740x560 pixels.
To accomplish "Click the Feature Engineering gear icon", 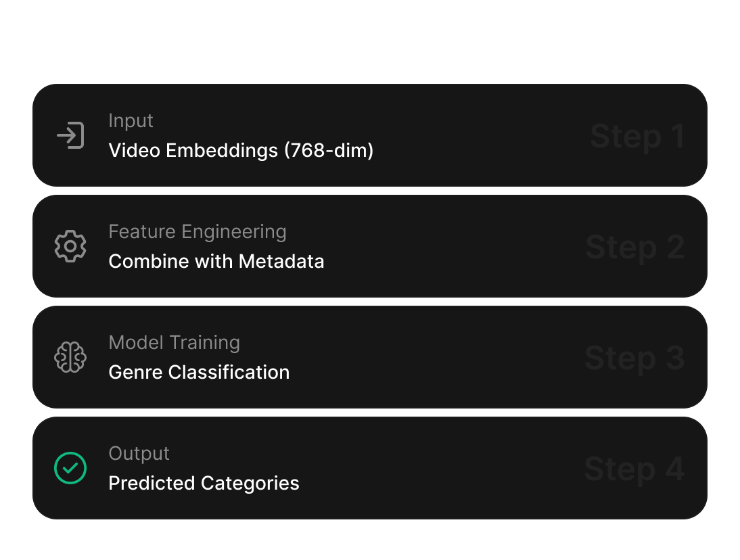I will (x=70, y=247).
